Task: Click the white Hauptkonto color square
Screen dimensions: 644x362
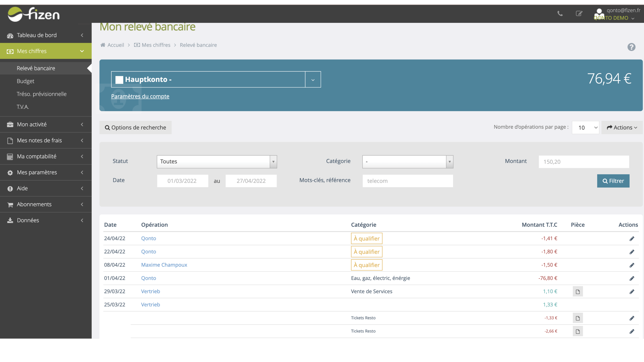Action: 119,80
